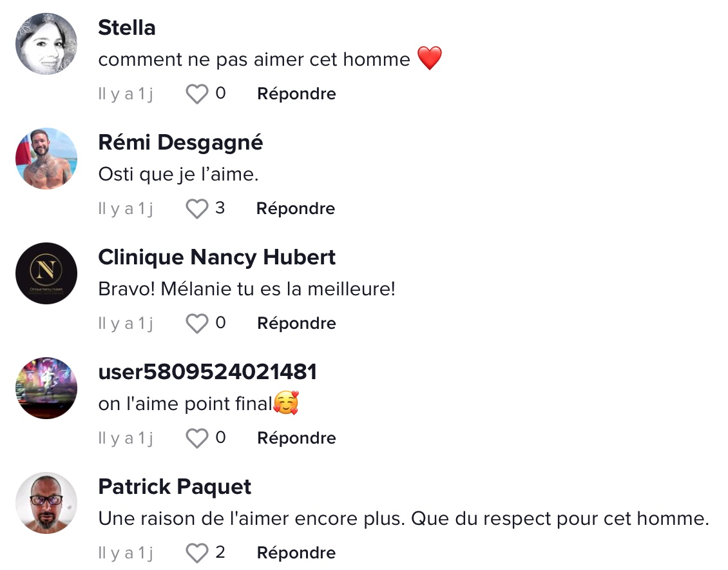Visit Rémi Desgagné's username link

tap(180, 142)
